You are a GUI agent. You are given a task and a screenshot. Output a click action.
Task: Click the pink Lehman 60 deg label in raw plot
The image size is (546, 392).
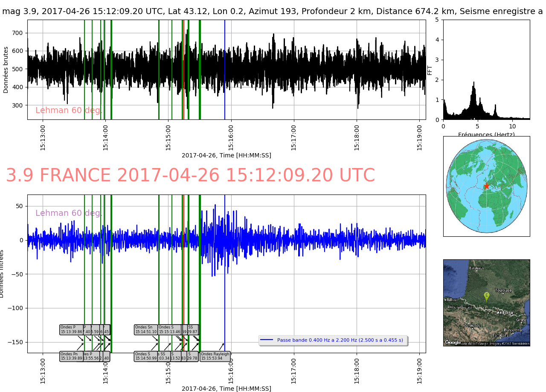click(x=68, y=110)
